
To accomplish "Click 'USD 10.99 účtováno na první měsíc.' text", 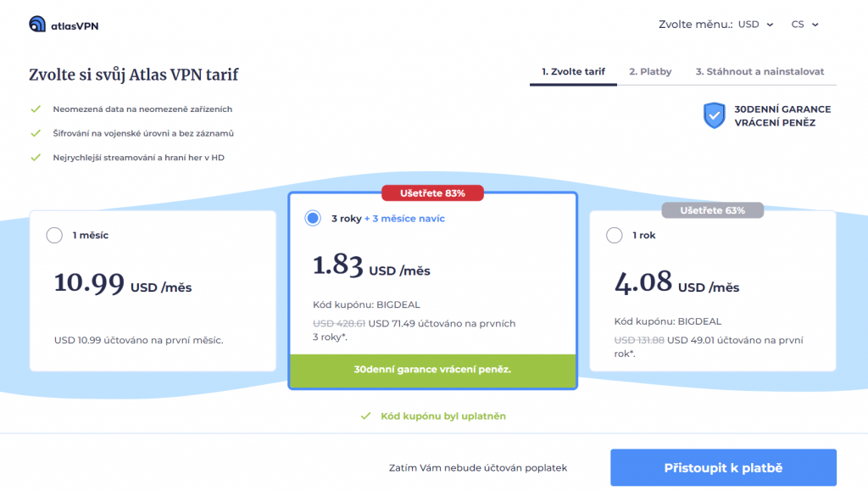I will point(138,340).
